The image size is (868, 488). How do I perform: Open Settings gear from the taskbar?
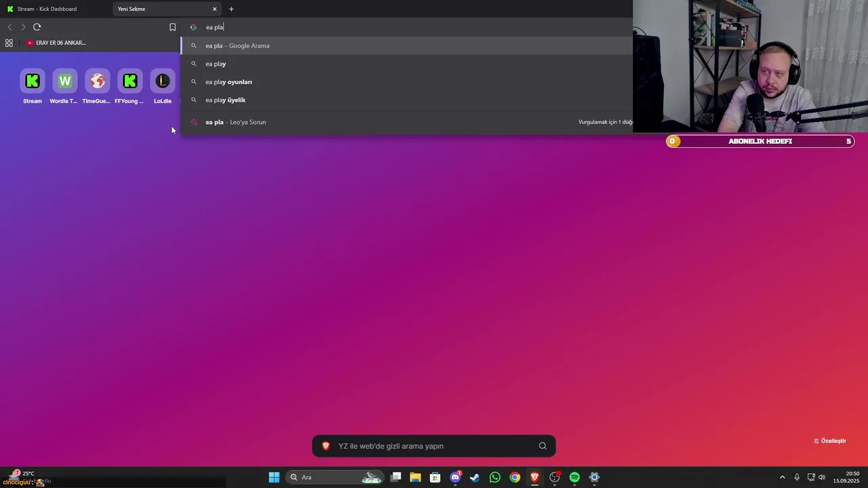point(594,477)
